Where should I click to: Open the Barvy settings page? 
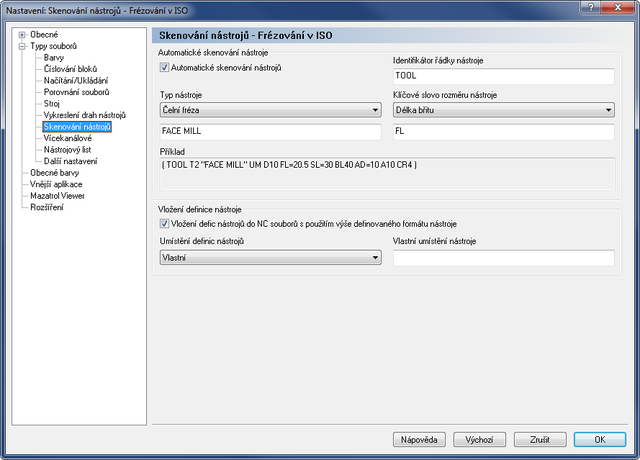54,58
